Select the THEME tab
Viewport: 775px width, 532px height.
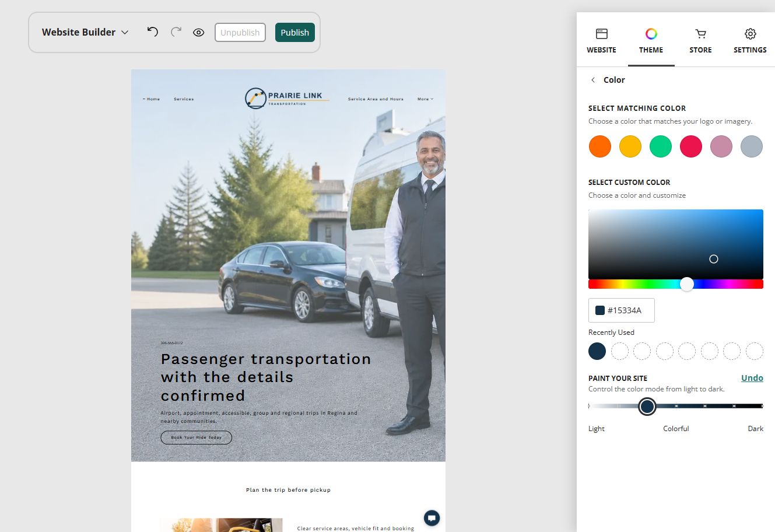pyautogui.click(x=651, y=41)
